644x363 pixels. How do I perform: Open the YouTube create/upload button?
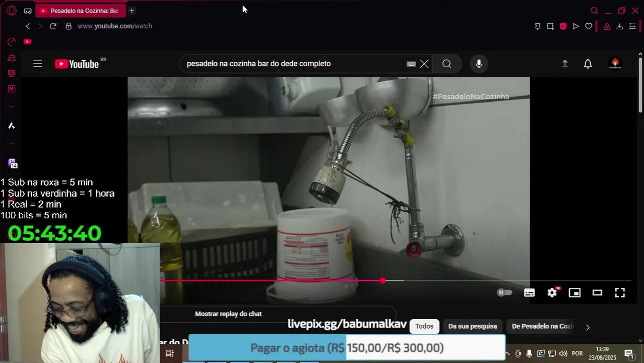click(565, 64)
